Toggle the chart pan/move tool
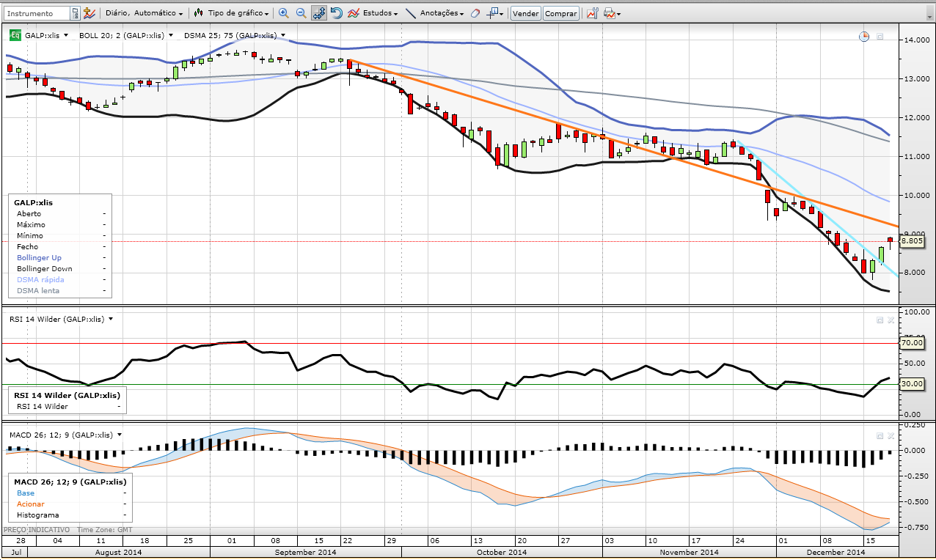Viewport: 936px width, 560px height. pyautogui.click(x=319, y=13)
